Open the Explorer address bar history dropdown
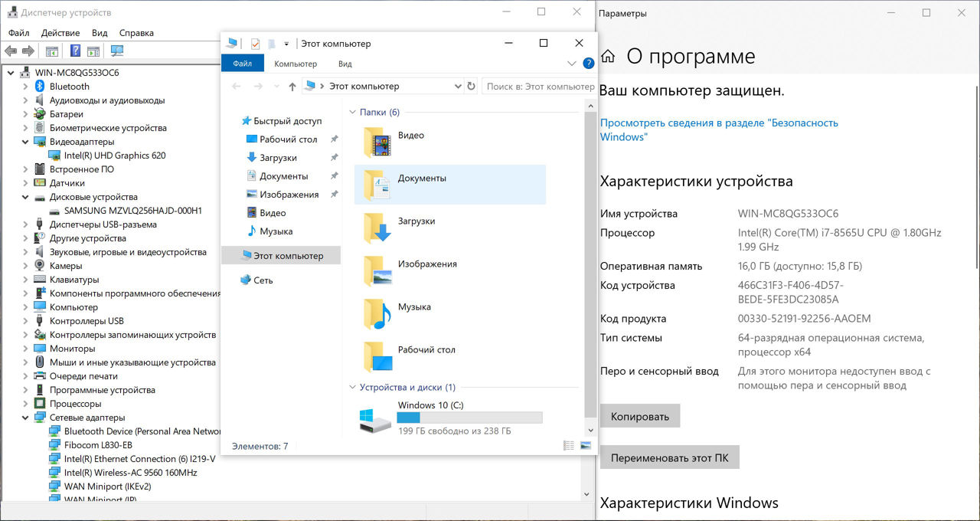This screenshot has width=980, height=521. pos(458,87)
